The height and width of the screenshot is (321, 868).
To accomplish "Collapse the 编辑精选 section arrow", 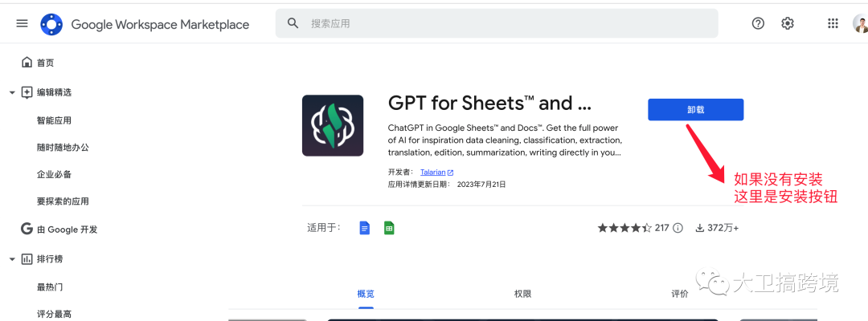I will click(x=12, y=93).
